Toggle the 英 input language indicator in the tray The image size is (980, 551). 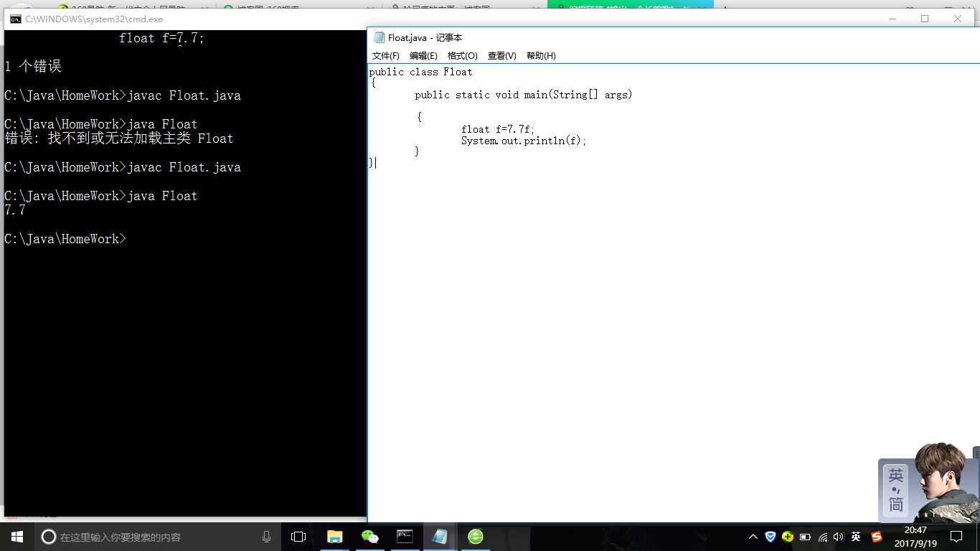[856, 537]
